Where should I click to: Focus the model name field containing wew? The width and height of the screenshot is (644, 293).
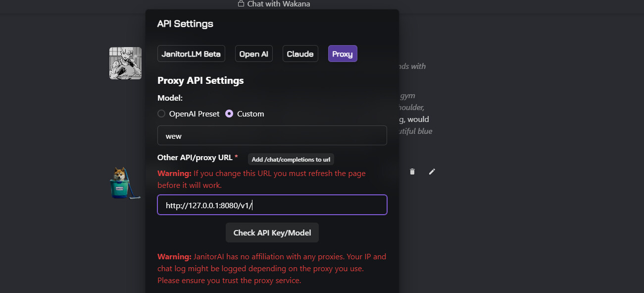point(272,135)
